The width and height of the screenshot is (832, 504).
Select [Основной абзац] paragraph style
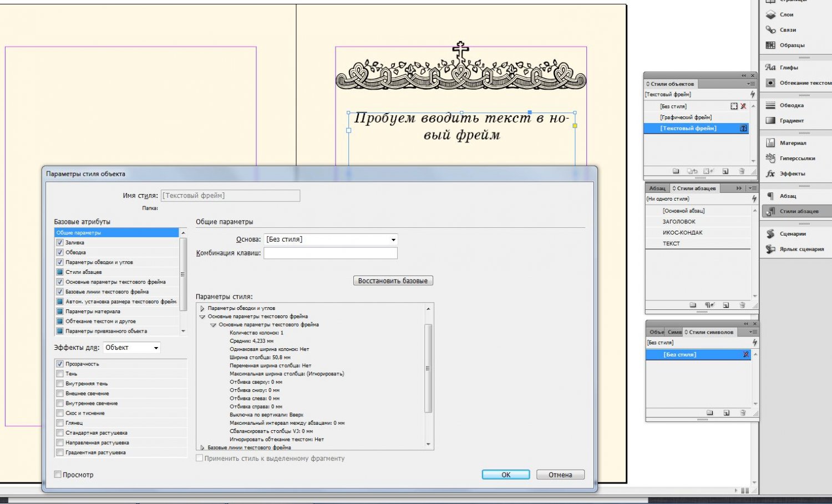pyautogui.click(x=699, y=211)
